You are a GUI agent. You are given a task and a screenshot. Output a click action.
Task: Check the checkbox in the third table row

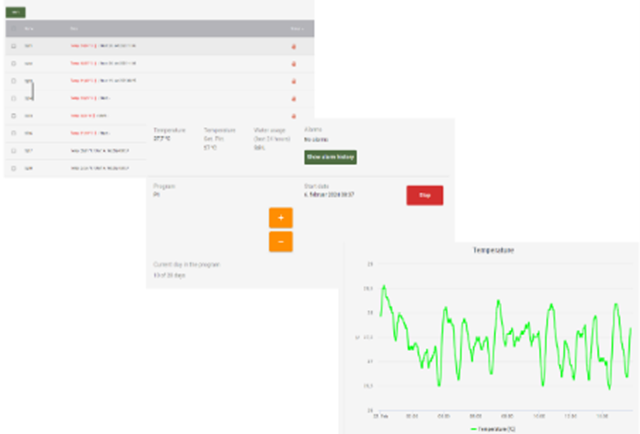click(x=13, y=80)
